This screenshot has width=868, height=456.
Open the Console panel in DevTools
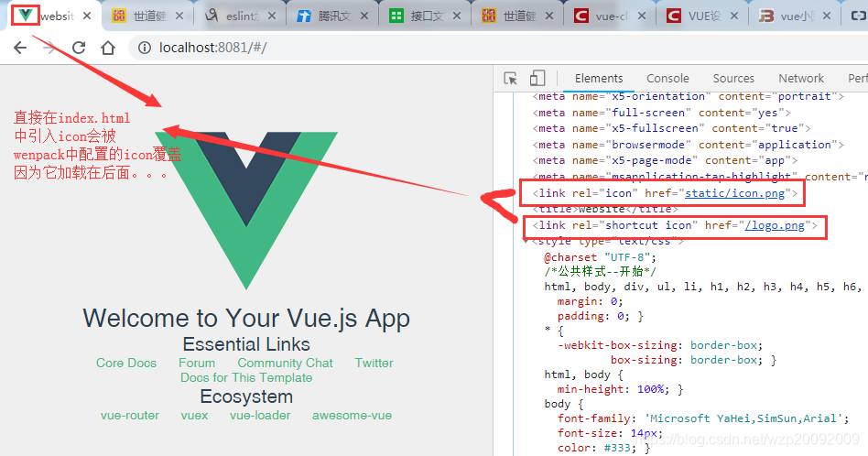(x=667, y=79)
